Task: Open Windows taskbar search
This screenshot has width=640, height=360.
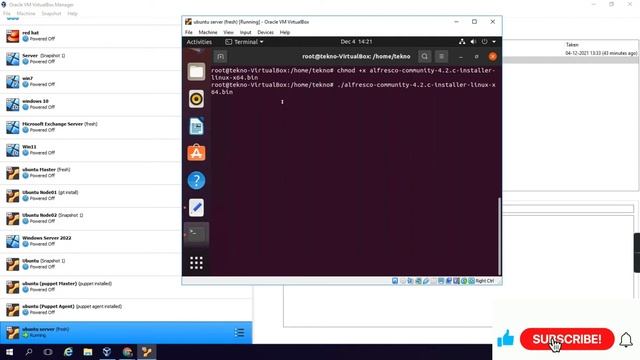Action: pyautogui.click(x=29, y=352)
